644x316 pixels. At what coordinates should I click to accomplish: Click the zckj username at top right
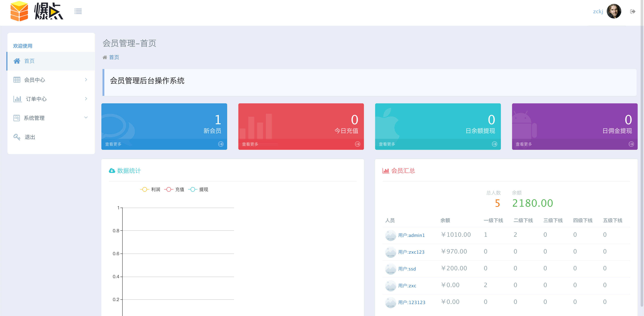pos(599,11)
